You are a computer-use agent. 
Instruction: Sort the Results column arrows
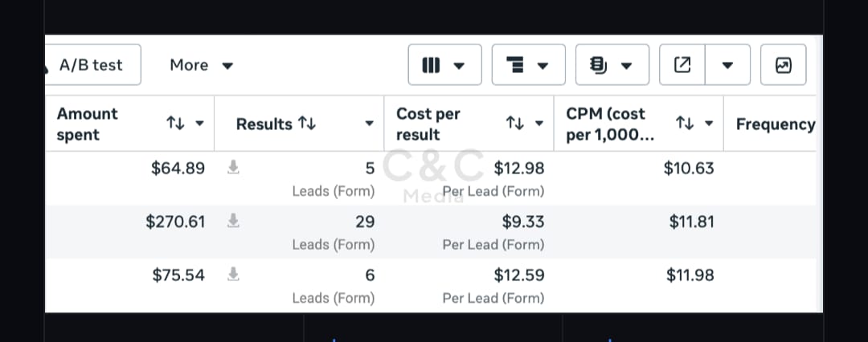pos(307,124)
